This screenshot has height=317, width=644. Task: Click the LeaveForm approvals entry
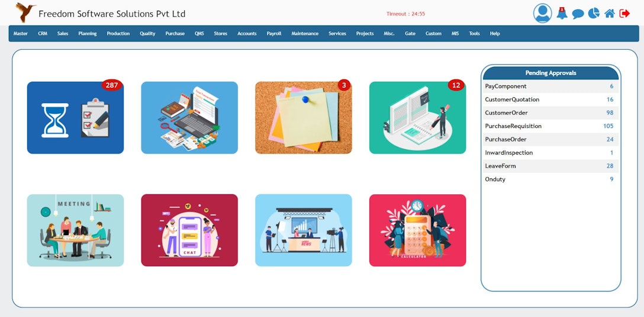[550, 166]
